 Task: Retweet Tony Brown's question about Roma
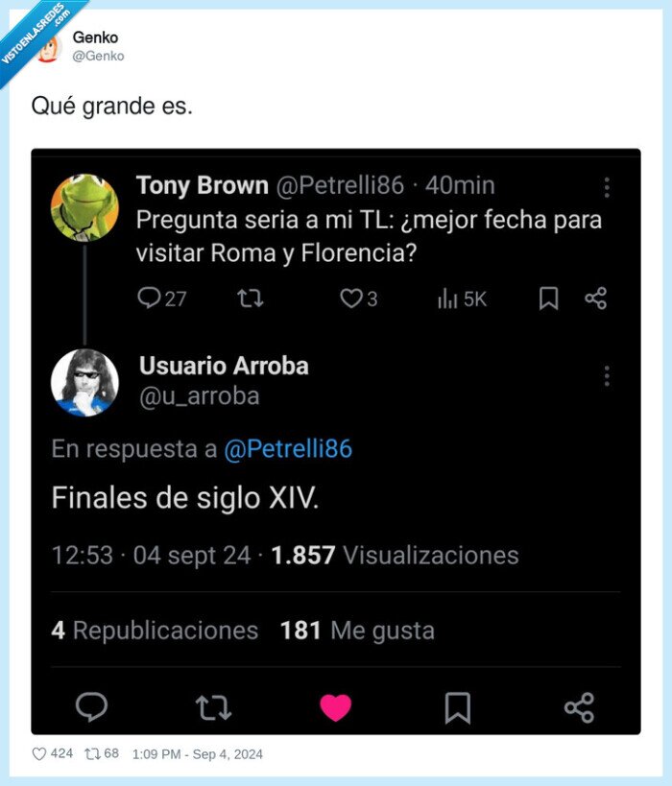251,298
